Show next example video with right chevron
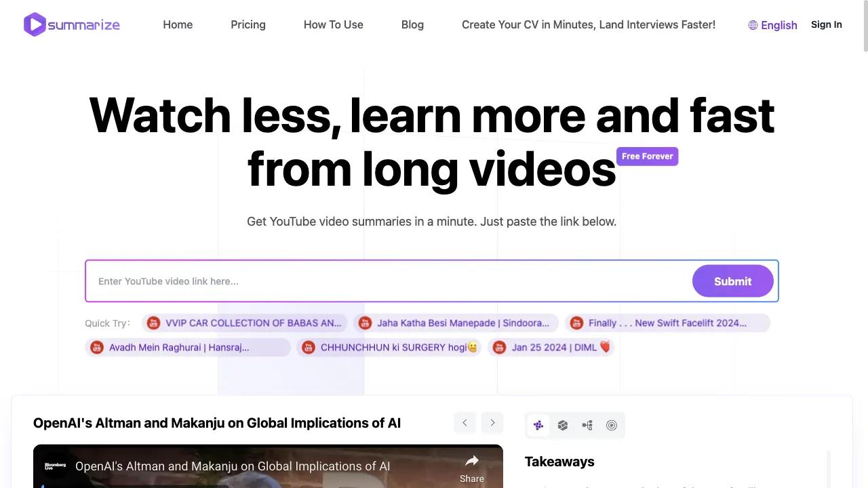Screen dimensions: 868x488 pos(493,423)
